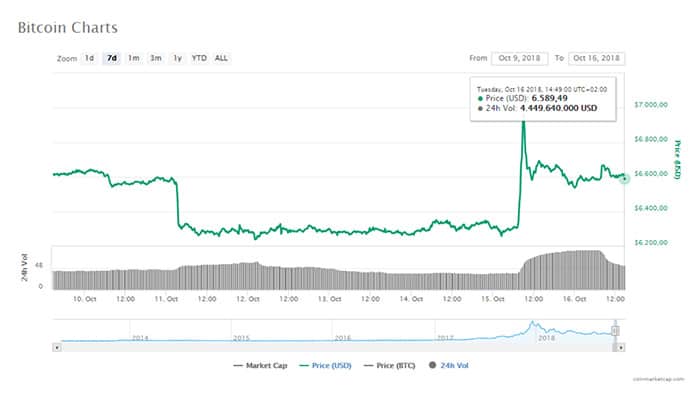Click the 14. Oct x-axis label
The image size is (700, 399).
[411, 299]
